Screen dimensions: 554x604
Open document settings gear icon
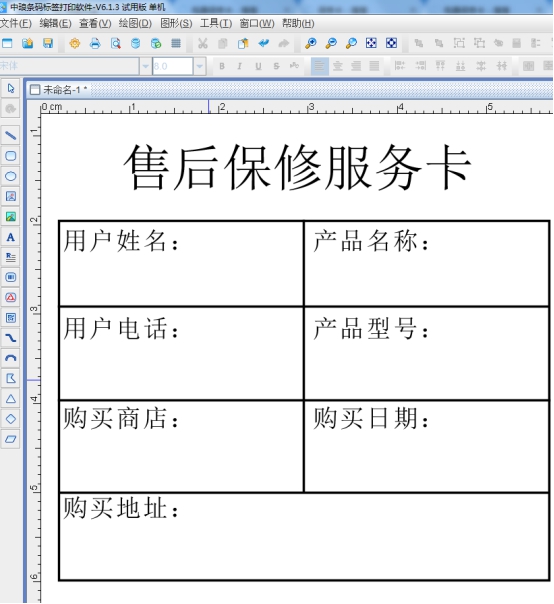click(75, 43)
